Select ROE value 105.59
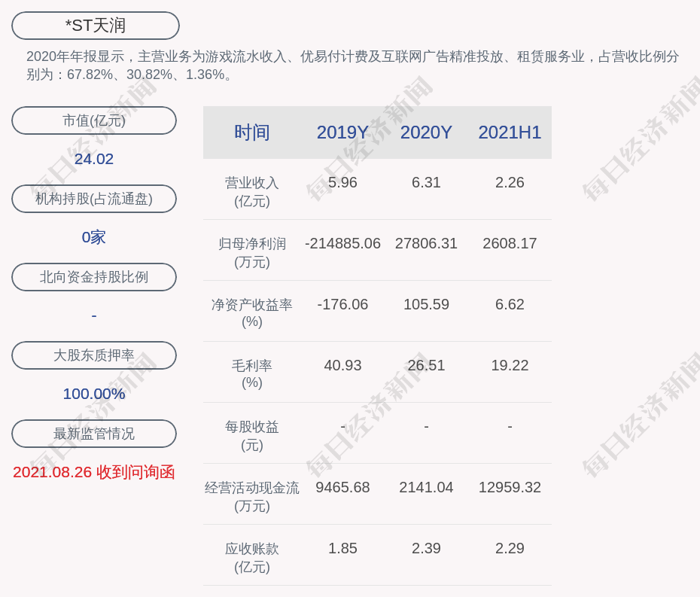The width and height of the screenshot is (700, 597). (x=426, y=305)
